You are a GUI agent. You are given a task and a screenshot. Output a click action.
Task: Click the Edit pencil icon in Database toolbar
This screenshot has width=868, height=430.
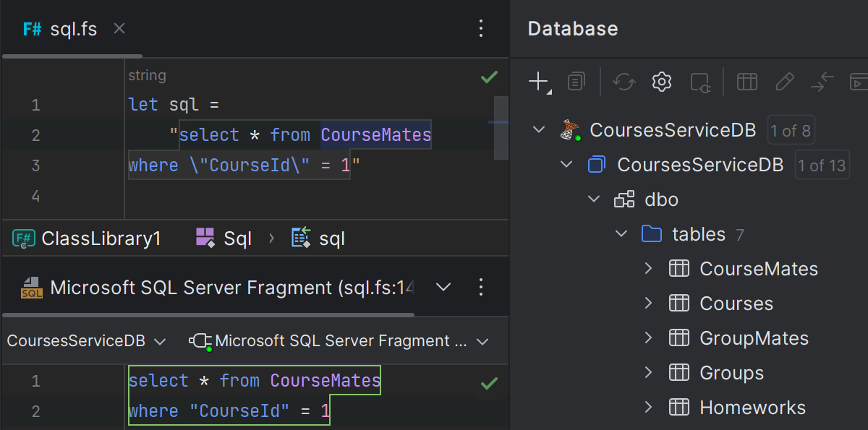coord(784,82)
